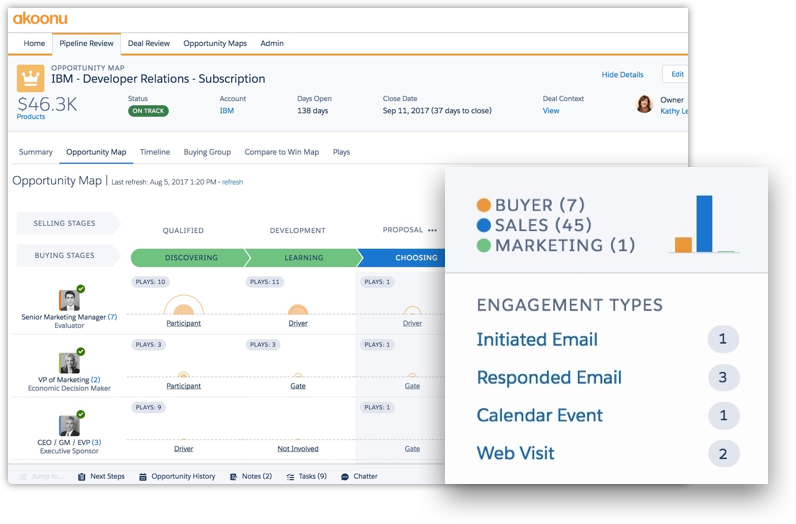Click PLAYS: 11 badge
This screenshot has width=796, height=524.
(265, 282)
